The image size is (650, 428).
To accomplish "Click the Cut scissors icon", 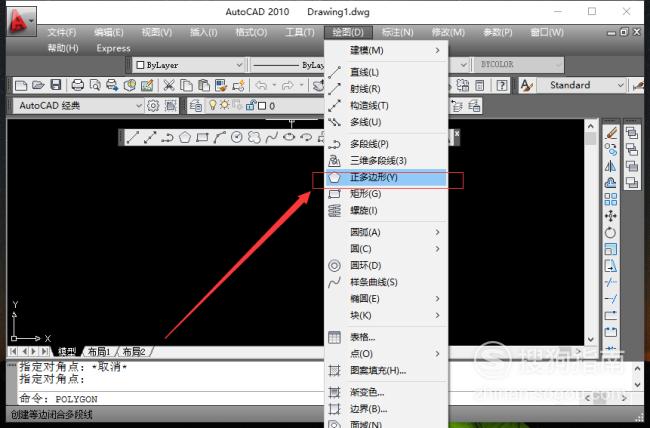I will point(168,85).
